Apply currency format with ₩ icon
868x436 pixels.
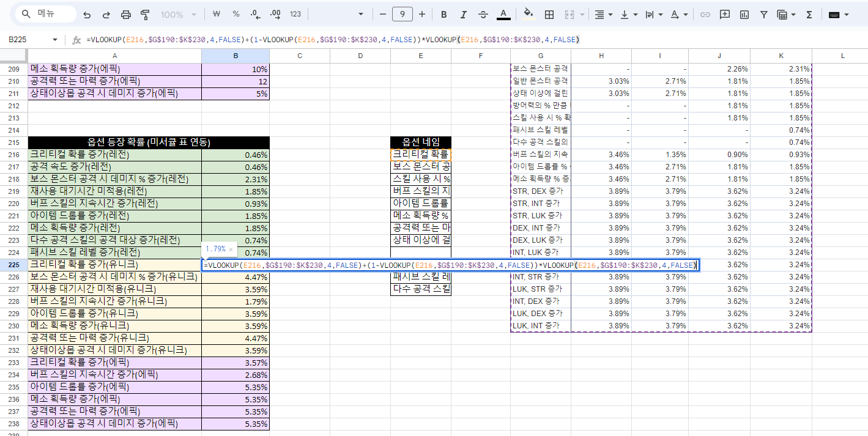point(217,14)
